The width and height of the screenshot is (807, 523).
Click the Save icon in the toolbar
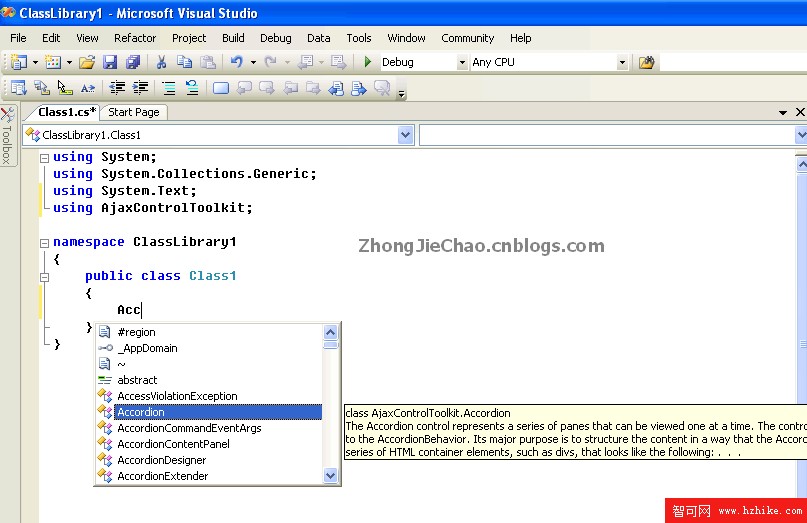(x=110, y=62)
